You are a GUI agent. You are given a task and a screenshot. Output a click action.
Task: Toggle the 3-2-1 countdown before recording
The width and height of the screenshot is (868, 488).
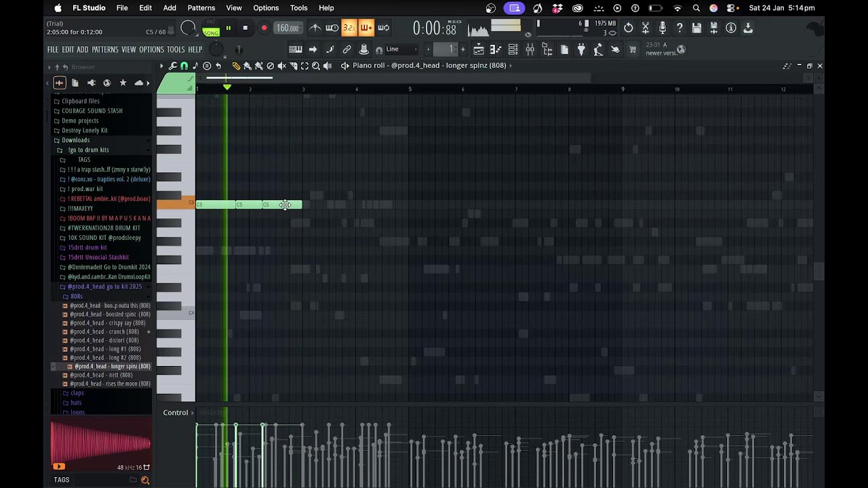[x=349, y=28]
